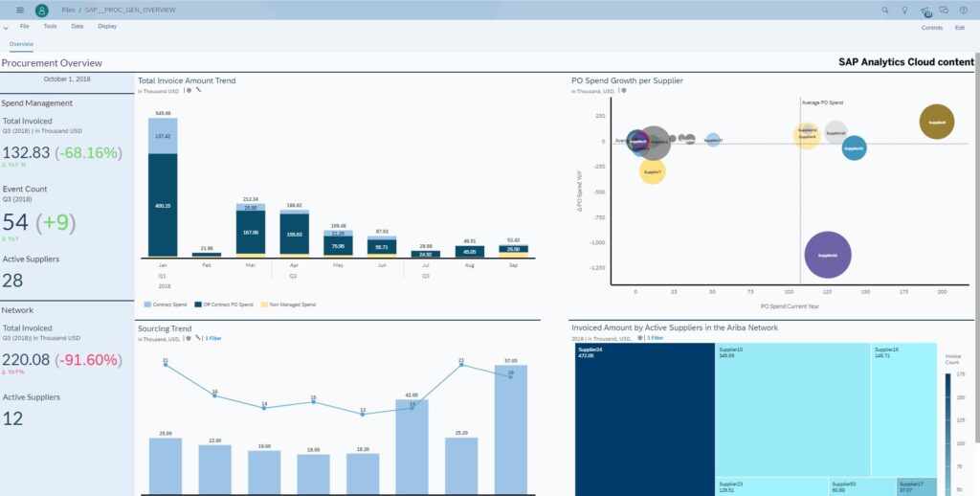The height and width of the screenshot is (496, 980).
Task: Toggle Non Managed Spend legend swatch
Action: click(x=264, y=304)
